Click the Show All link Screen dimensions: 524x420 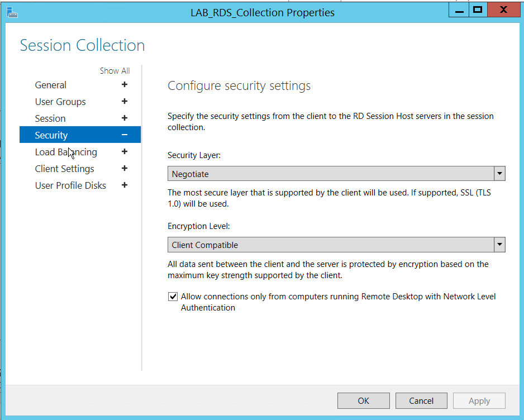(115, 71)
